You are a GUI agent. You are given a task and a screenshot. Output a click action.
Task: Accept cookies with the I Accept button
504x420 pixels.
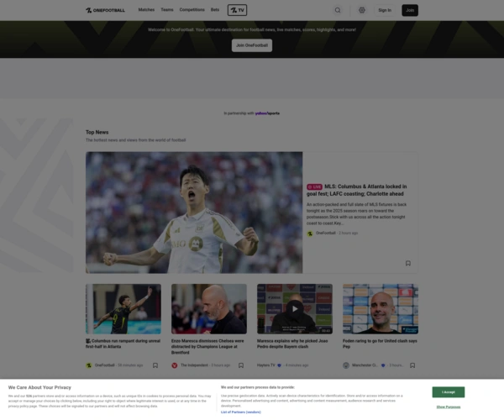[449, 392]
